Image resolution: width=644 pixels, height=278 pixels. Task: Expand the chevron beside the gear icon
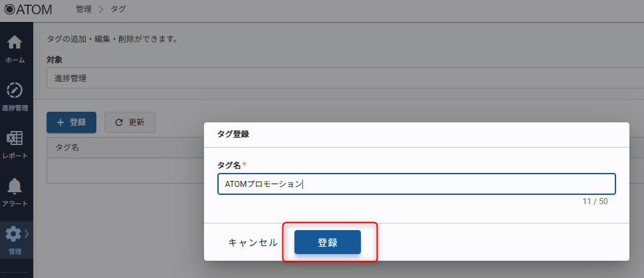click(27, 233)
